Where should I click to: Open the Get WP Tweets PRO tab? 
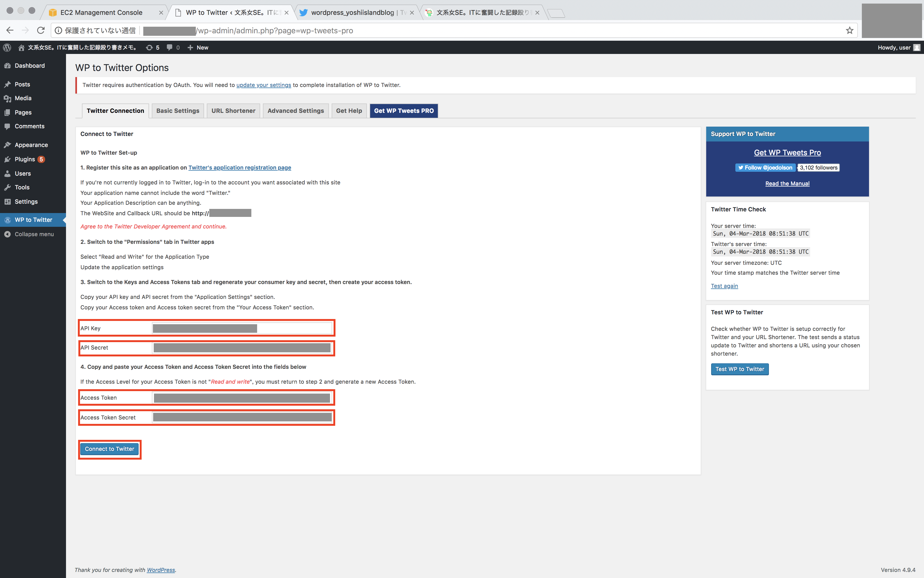[x=404, y=111]
